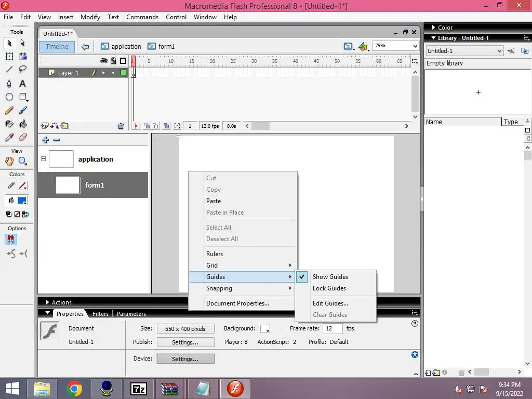Open the Control menu
Viewport: 532px width, 399px height.
coord(176,17)
